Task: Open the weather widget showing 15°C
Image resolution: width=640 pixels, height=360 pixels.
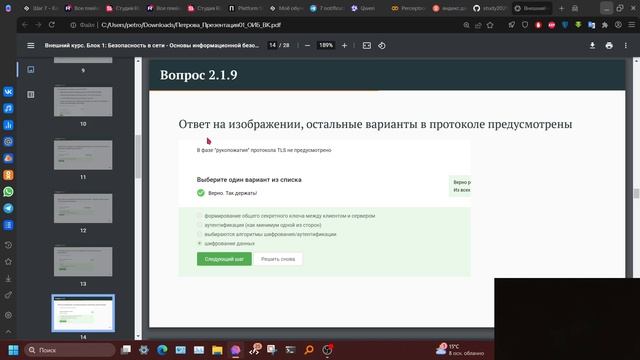Action: click(459, 350)
